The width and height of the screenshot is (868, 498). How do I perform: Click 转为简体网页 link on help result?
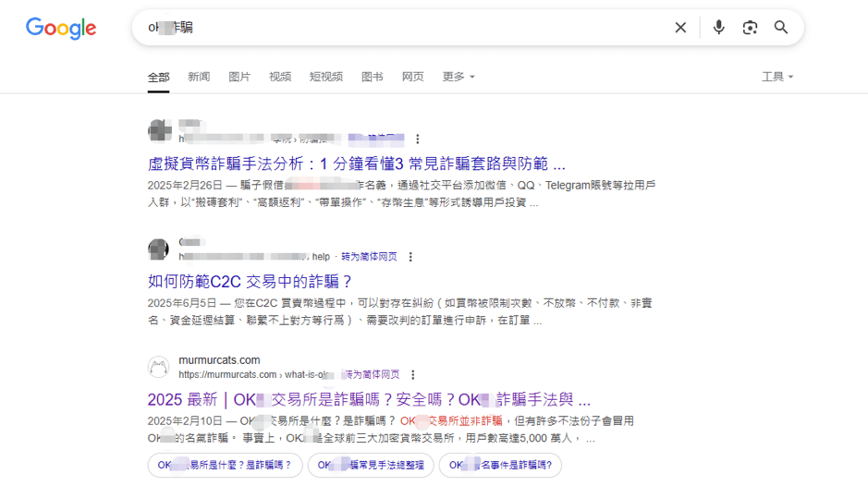coord(369,257)
